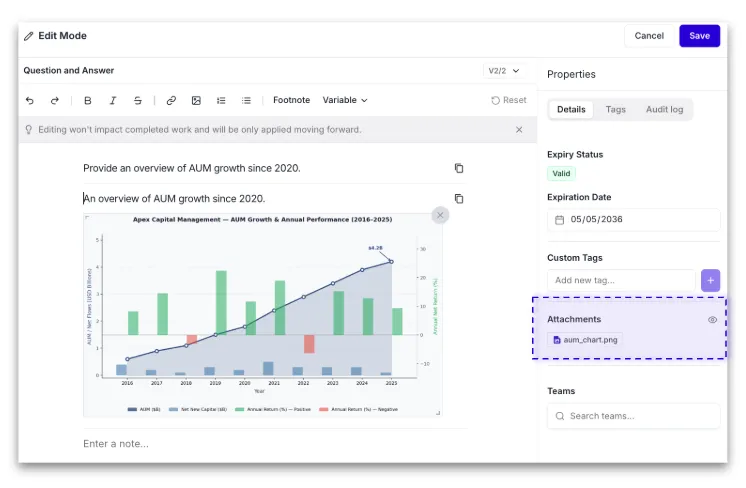Toggle italic formatting
Screen dimensions: 746x488
click(113, 100)
